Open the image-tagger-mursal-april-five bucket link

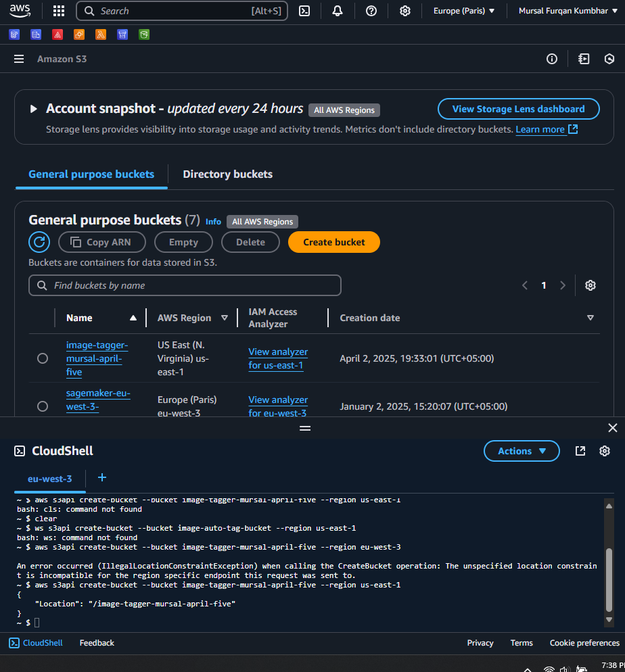coord(97,358)
